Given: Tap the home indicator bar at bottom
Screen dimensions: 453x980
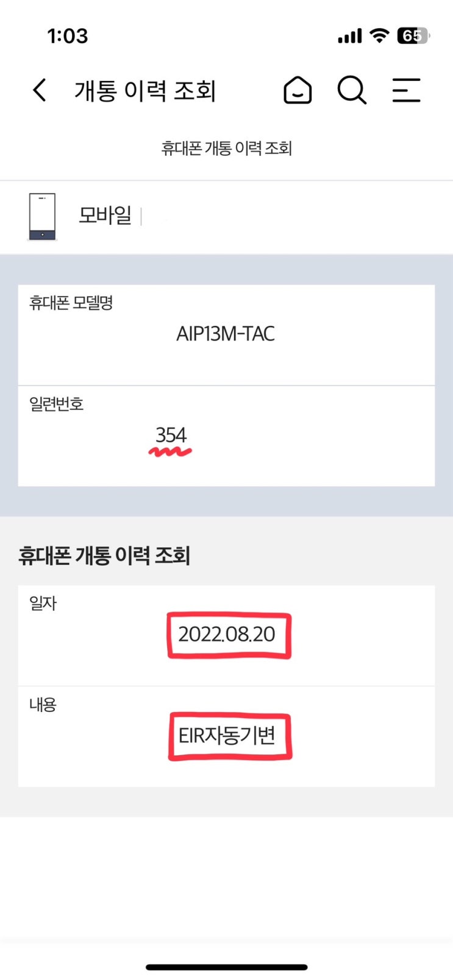Looking at the screenshot, I should tap(226, 967).
